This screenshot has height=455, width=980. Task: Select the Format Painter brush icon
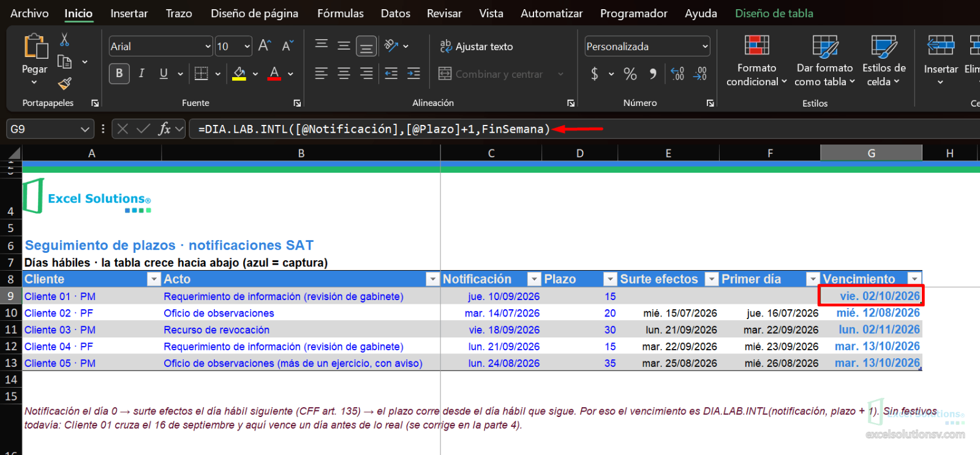click(x=64, y=83)
